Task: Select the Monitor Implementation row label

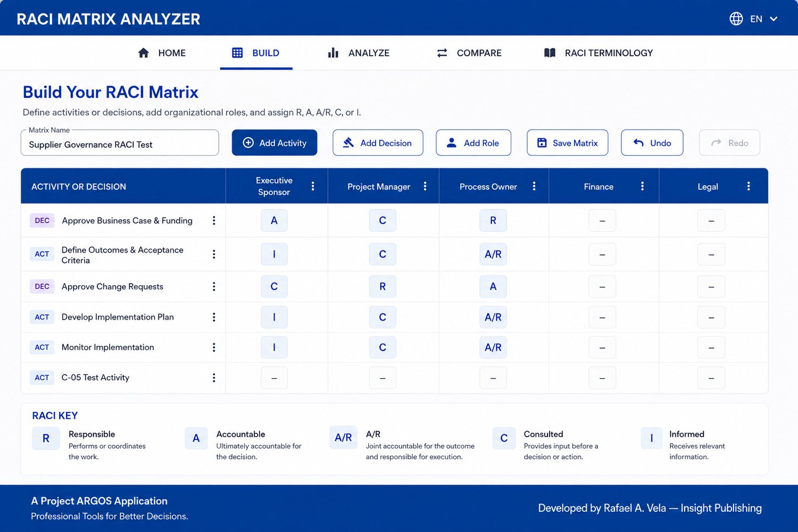Action: 107,347
